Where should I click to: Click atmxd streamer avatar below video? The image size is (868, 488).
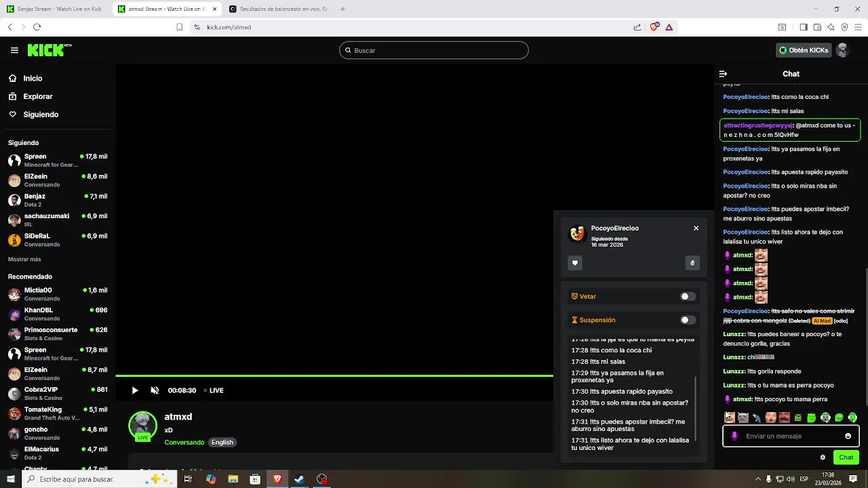point(142,426)
